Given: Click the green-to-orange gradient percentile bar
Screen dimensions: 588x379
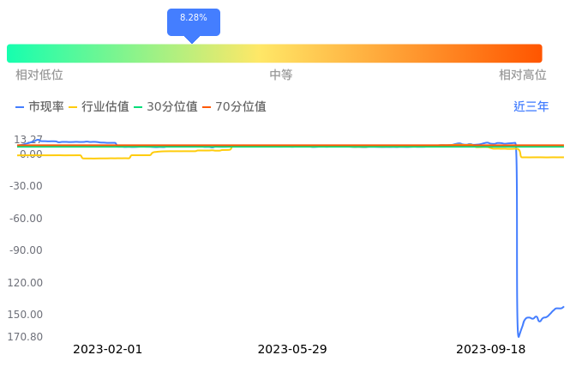Looking at the screenshot, I should pyautogui.click(x=274, y=53).
